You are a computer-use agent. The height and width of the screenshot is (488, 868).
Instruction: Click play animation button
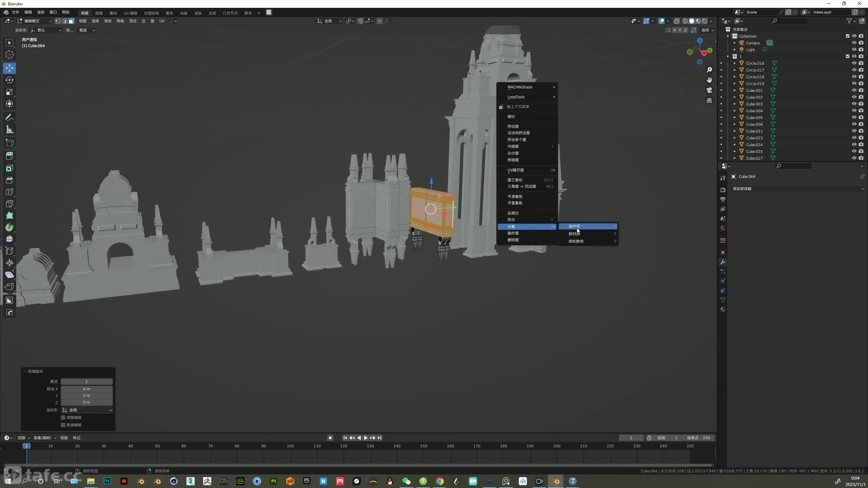[x=366, y=438]
